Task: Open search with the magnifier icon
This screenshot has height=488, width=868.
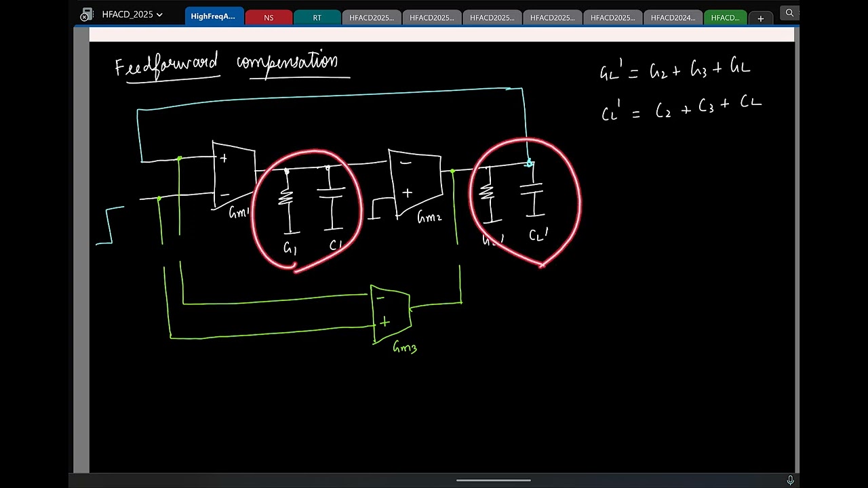Action: [789, 13]
